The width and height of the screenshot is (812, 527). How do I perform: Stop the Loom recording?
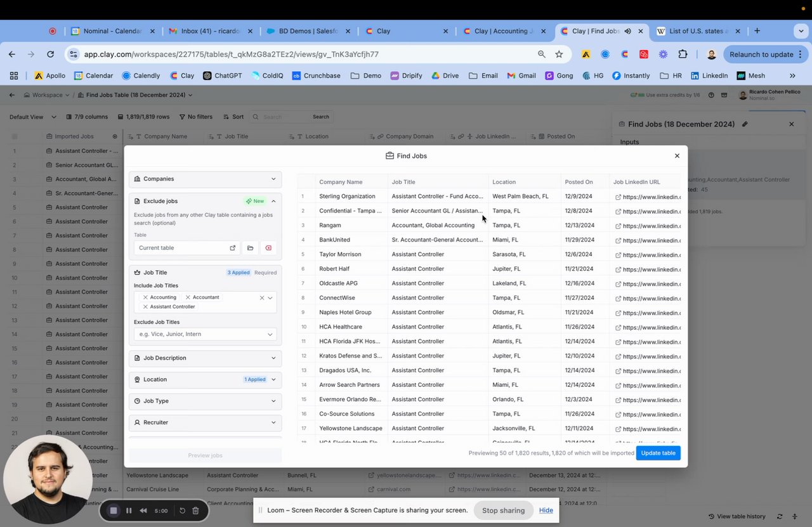point(114,511)
